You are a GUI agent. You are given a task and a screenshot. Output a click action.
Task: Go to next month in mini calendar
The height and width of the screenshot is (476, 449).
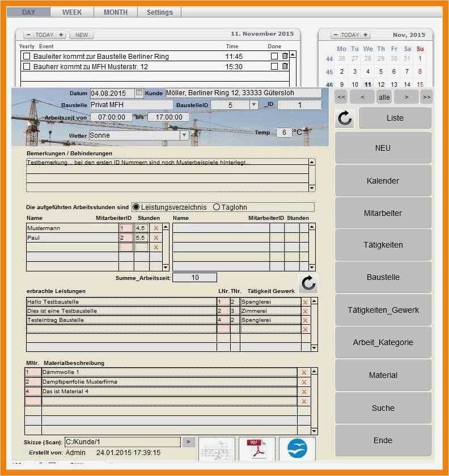point(366,35)
